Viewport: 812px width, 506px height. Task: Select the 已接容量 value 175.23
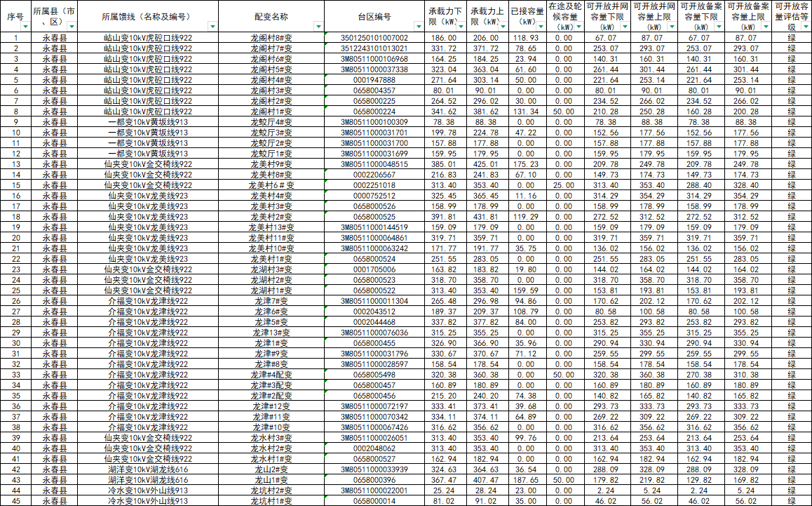(528, 164)
